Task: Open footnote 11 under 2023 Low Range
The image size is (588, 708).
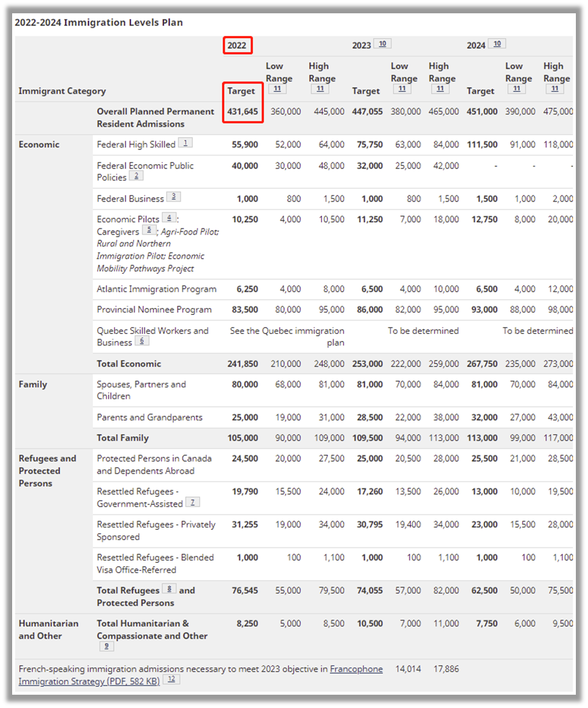Action: pyautogui.click(x=402, y=88)
